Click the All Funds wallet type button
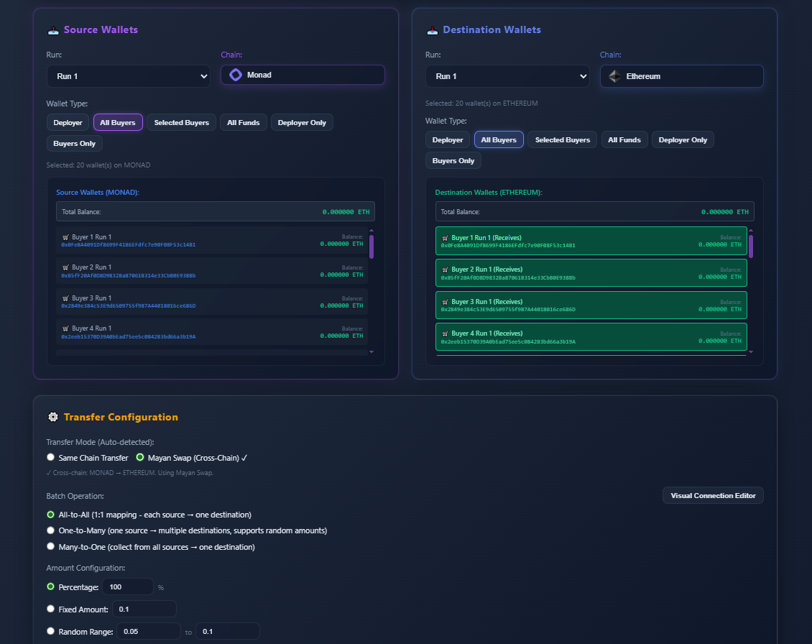 [243, 122]
